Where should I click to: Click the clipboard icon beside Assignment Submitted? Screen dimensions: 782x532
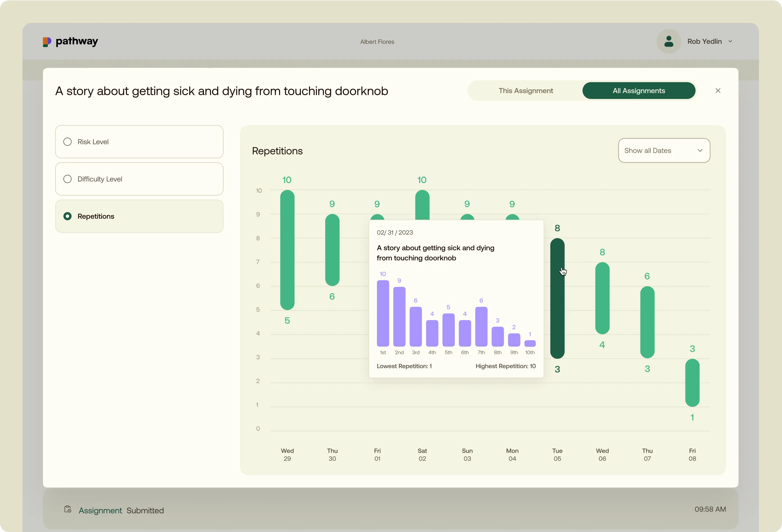[x=68, y=509]
